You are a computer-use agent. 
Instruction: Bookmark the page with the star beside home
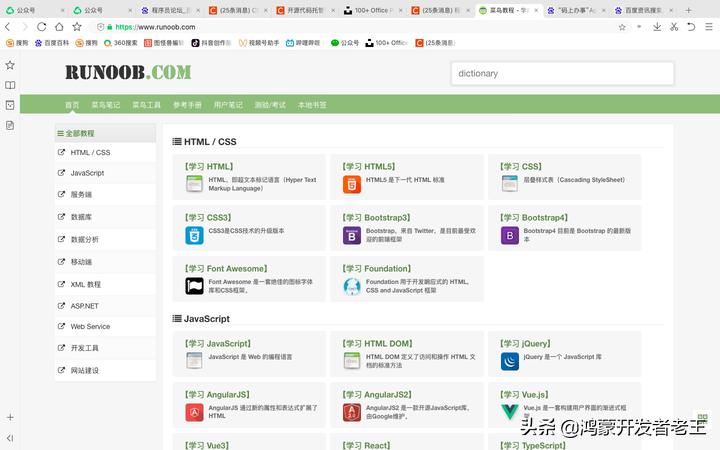coord(77,27)
